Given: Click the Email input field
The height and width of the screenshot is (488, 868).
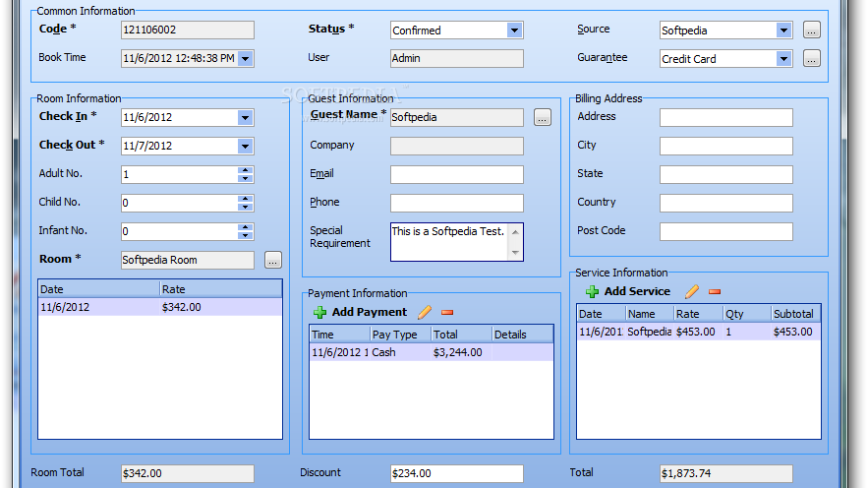Looking at the screenshot, I should 457,174.
